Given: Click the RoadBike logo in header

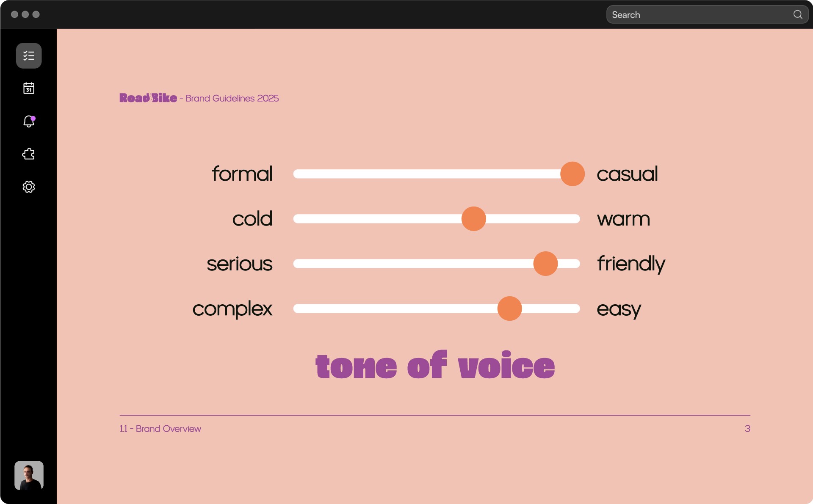Looking at the screenshot, I should point(148,98).
